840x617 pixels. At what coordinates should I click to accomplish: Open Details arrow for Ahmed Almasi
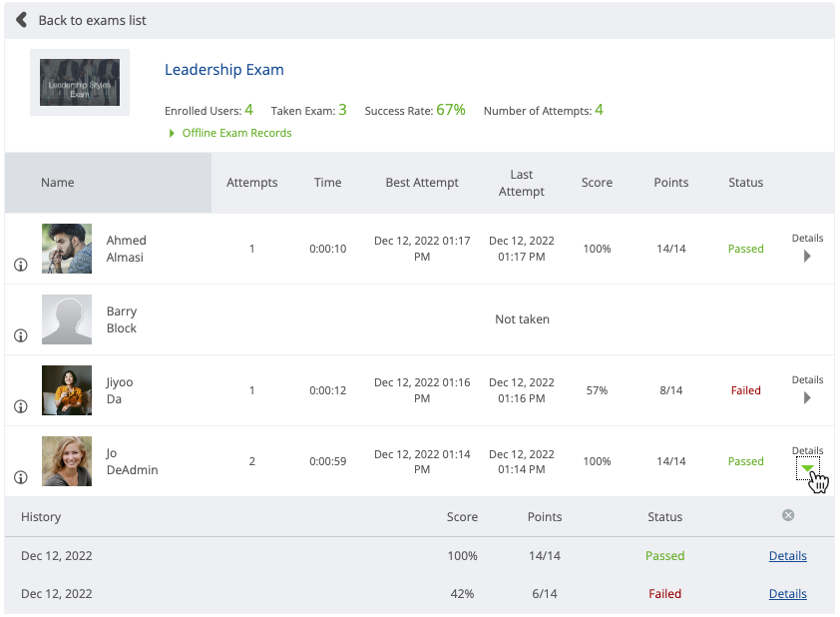click(807, 258)
